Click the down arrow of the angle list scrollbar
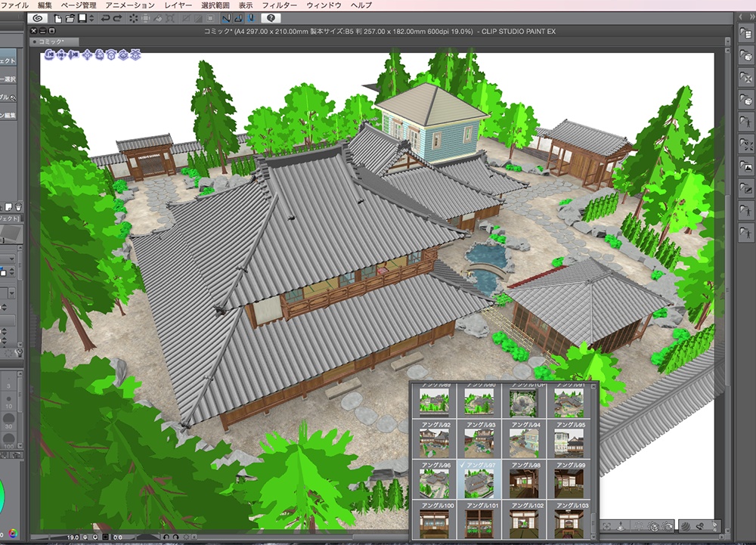 click(x=593, y=537)
